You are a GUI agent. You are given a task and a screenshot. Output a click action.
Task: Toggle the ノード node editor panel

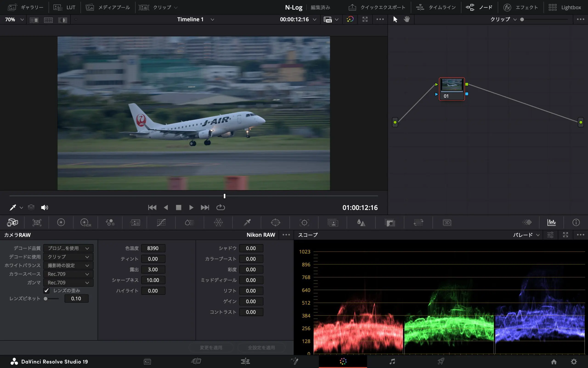(479, 7)
